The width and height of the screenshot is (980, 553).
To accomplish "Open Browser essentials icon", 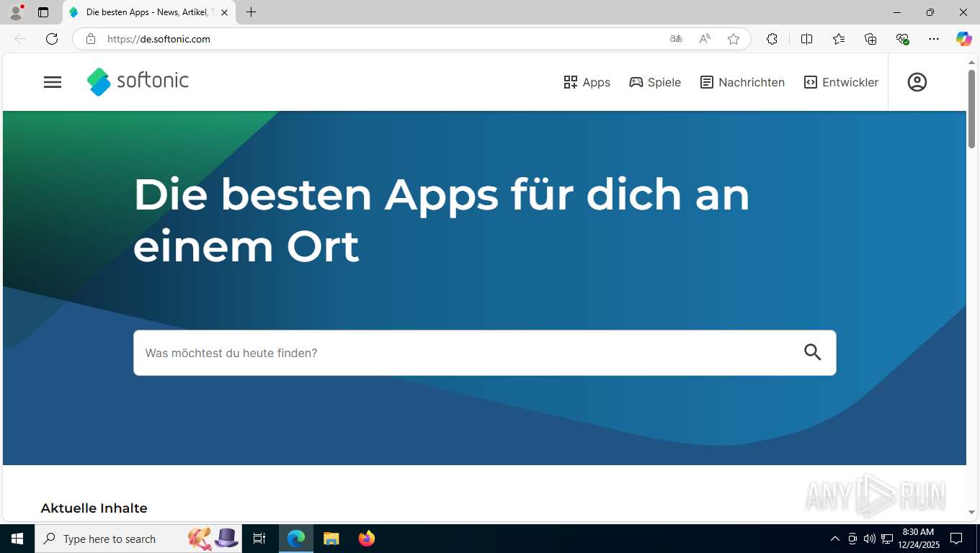I will [x=902, y=39].
